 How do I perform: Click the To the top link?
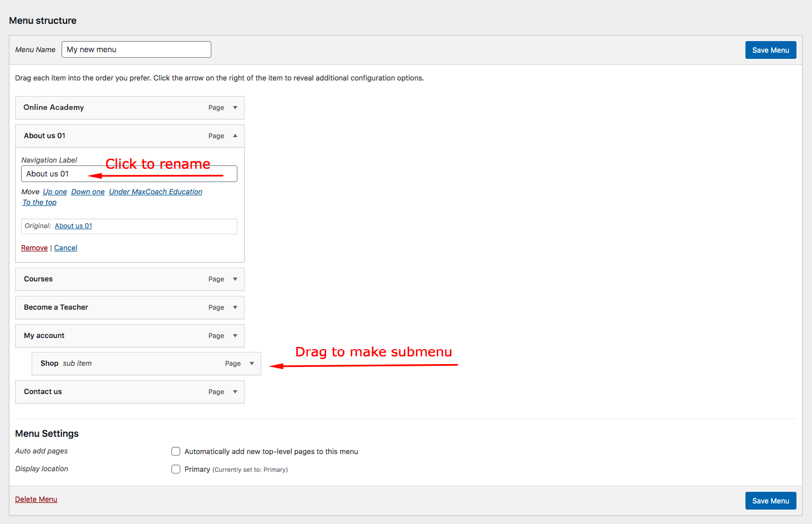pos(39,203)
